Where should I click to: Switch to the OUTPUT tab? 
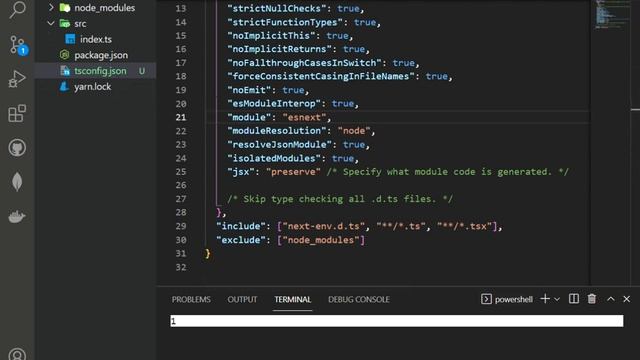click(x=242, y=300)
